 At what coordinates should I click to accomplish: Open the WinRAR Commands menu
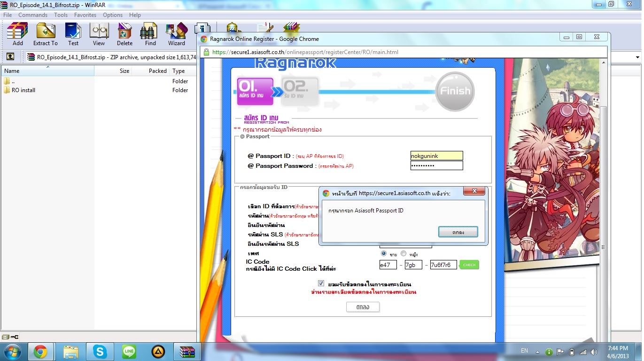(33, 15)
